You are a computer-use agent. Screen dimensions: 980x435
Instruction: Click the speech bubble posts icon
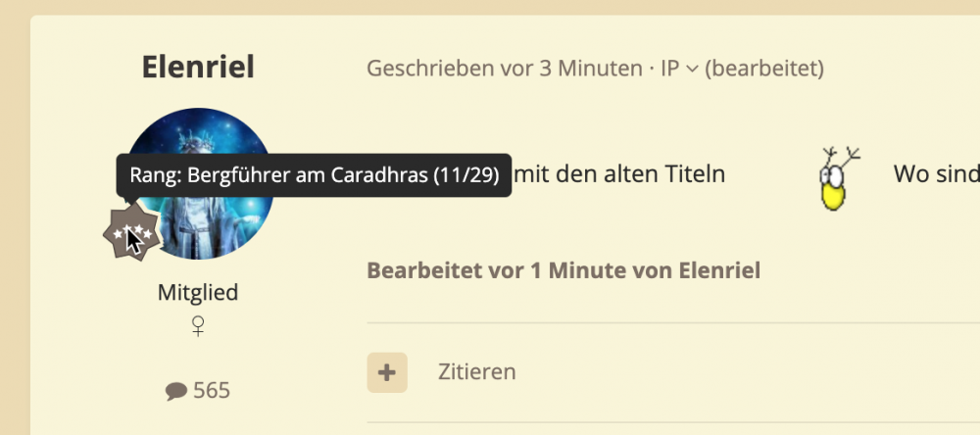[x=176, y=392]
